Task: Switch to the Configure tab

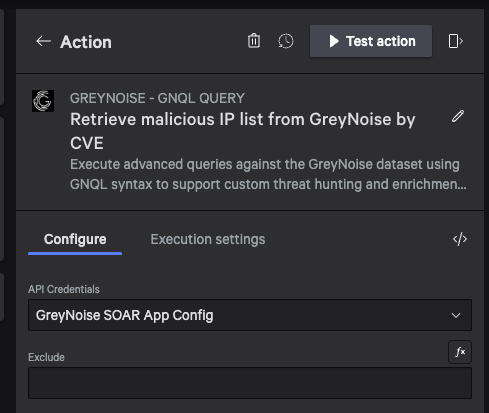Action: point(75,239)
